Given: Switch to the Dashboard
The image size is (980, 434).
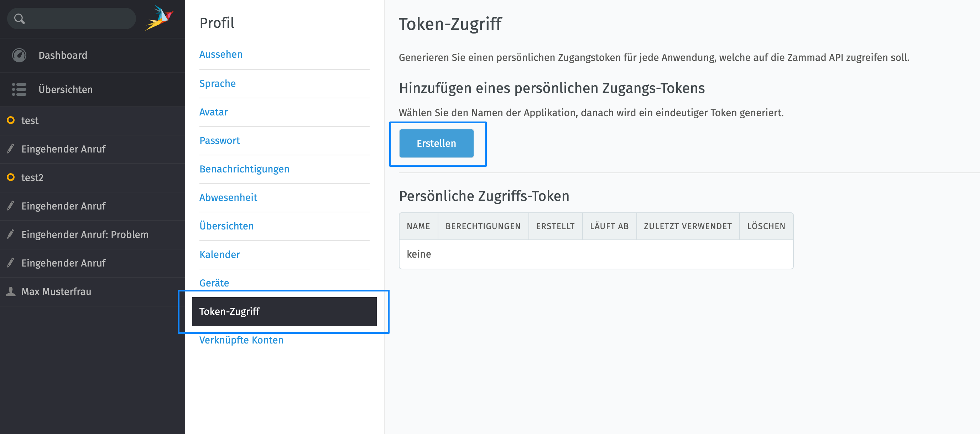Looking at the screenshot, I should pyautogui.click(x=63, y=55).
